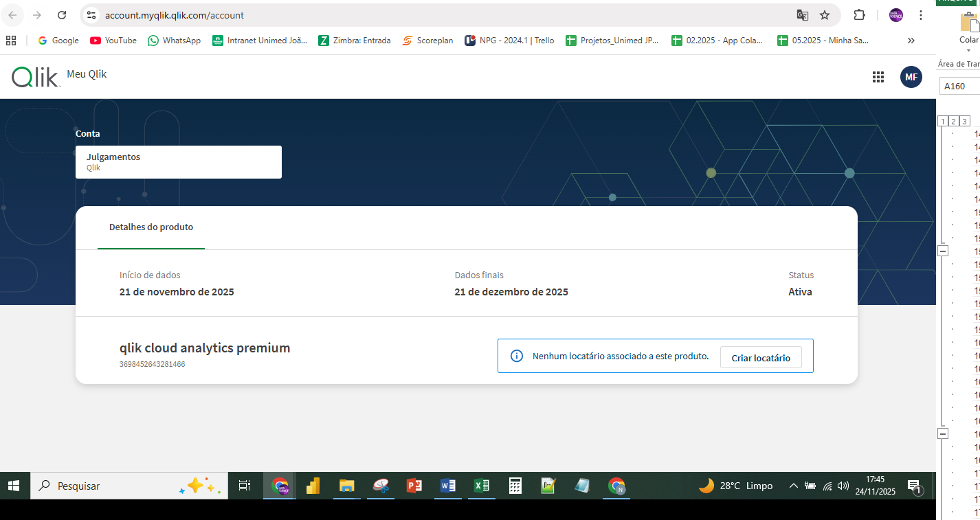Open Task View on the taskbar
The width and height of the screenshot is (980, 520).
(x=244, y=486)
